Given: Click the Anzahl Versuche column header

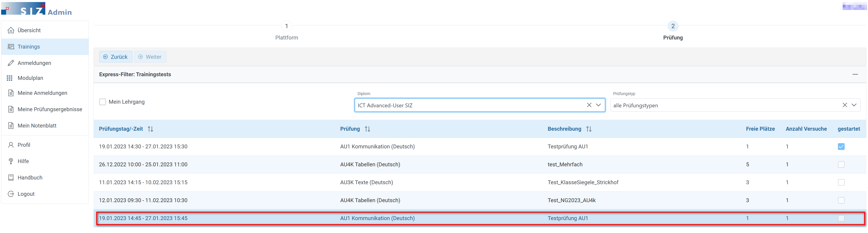Looking at the screenshot, I should [x=806, y=129].
